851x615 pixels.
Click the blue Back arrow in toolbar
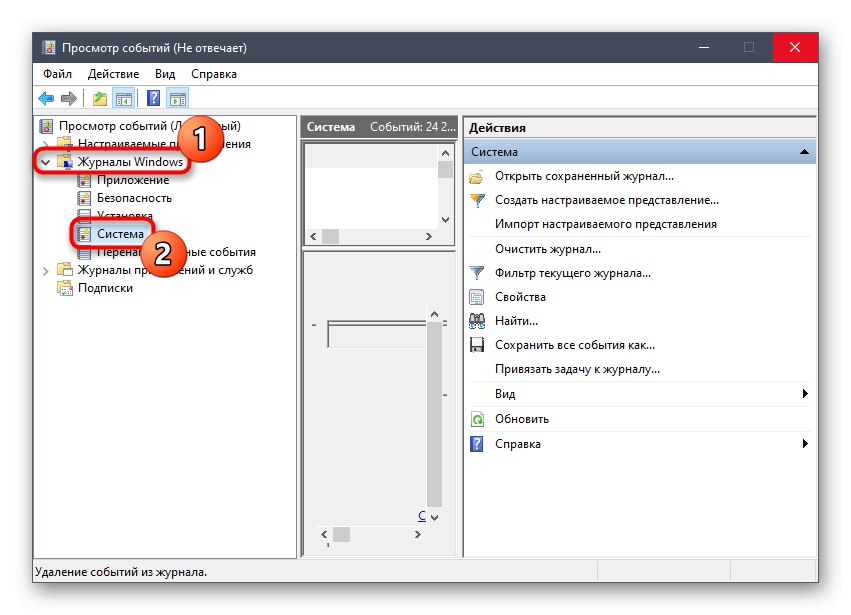(46, 98)
